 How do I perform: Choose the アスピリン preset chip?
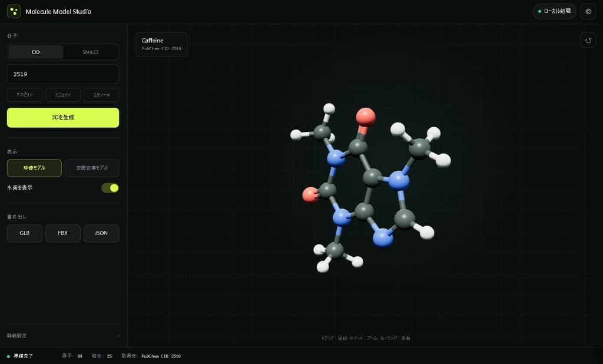click(x=25, y=95)
